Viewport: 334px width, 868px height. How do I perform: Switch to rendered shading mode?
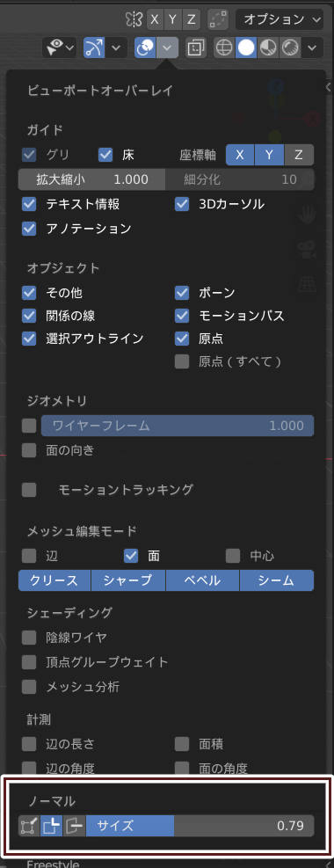click(289, 48)
